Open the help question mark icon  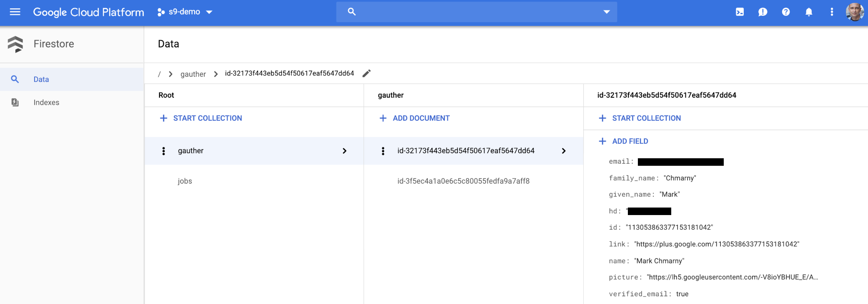point(785,12)
